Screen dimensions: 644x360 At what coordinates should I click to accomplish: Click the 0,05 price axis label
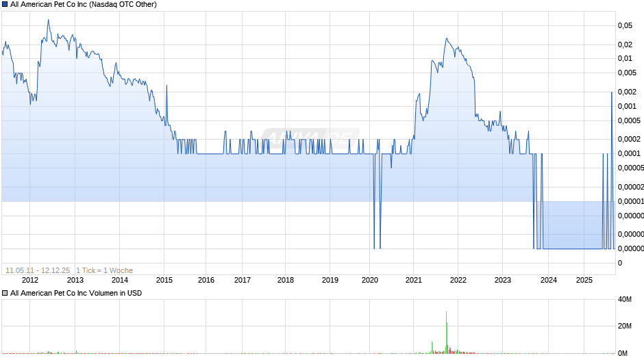[x=625, y=25]
